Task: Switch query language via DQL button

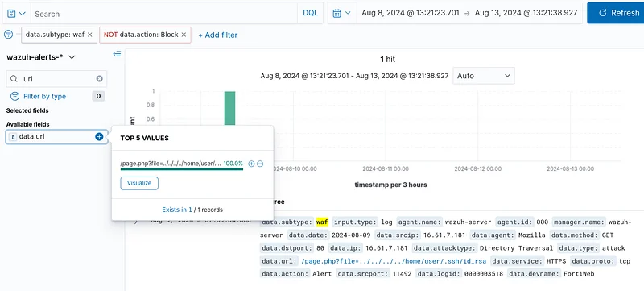Action: pyautogui.click(x=311, y=13)
